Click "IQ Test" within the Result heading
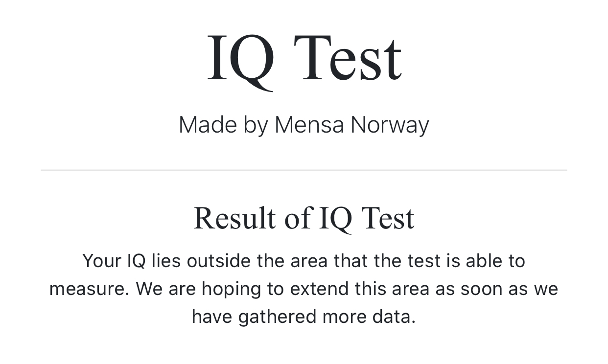 367,219
